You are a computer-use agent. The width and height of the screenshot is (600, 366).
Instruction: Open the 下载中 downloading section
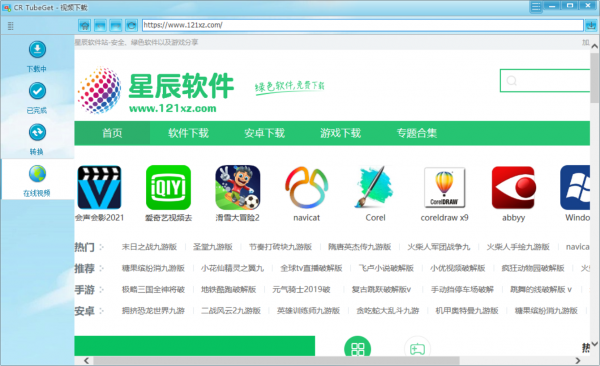(37, 57)
